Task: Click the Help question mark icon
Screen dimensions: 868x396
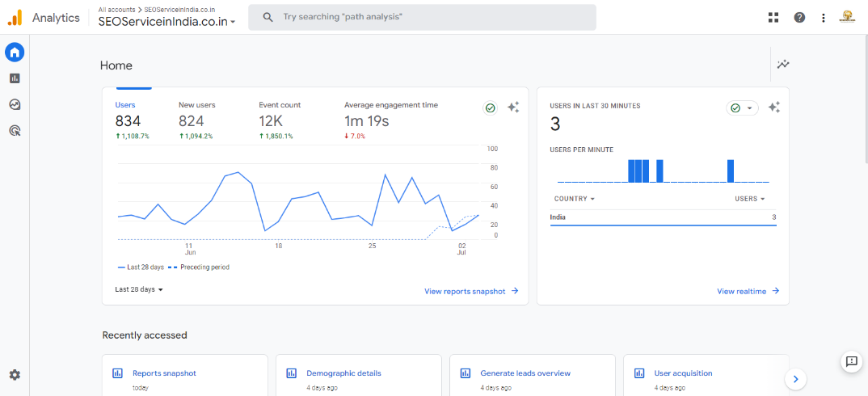Action: click(799, 17)
